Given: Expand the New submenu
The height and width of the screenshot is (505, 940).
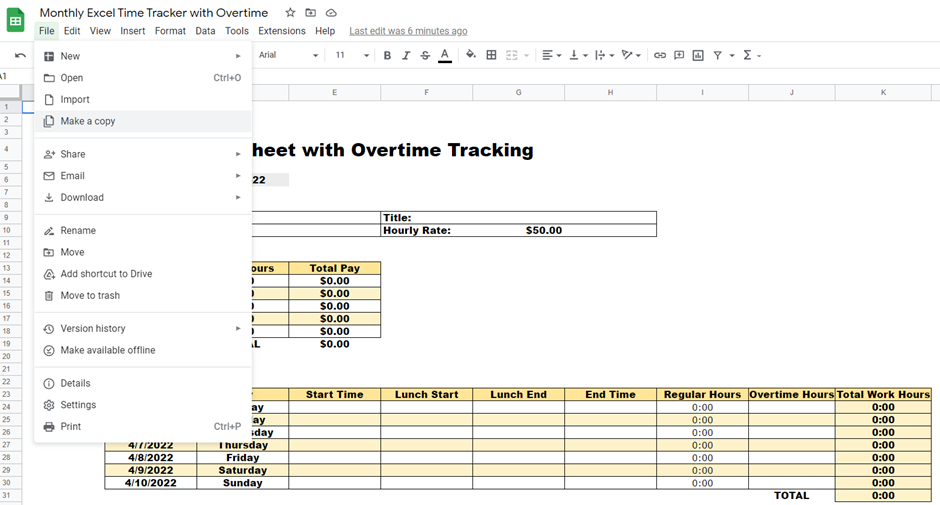Looking at the screenshot, I should pyautogui.click(x=143, y=56).
